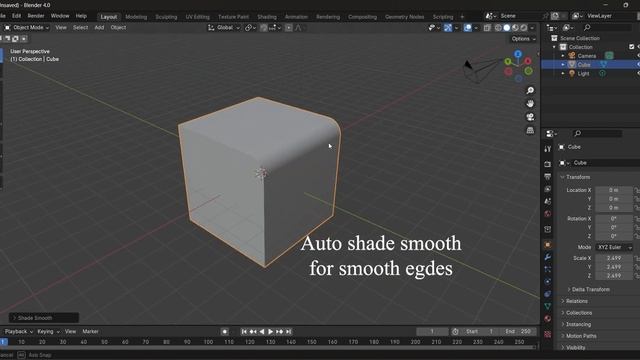Open the Physics properties tab icon

[x=547, y=282]
